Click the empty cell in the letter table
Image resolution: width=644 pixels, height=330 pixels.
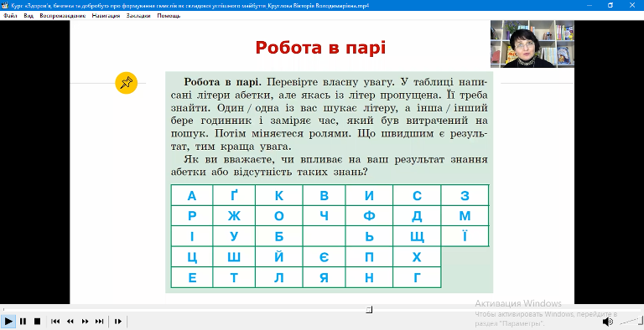pos(324,236)
